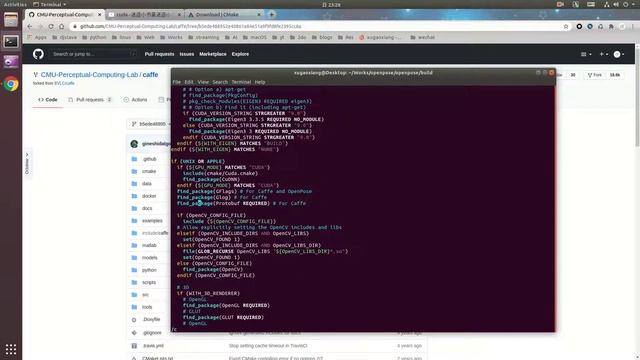Open the .github folder

click(149, 159)
